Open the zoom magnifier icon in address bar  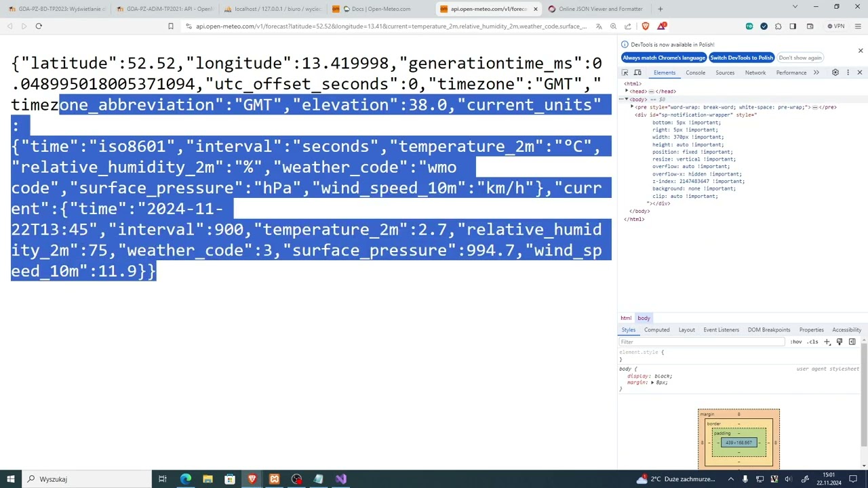point(613,26)
